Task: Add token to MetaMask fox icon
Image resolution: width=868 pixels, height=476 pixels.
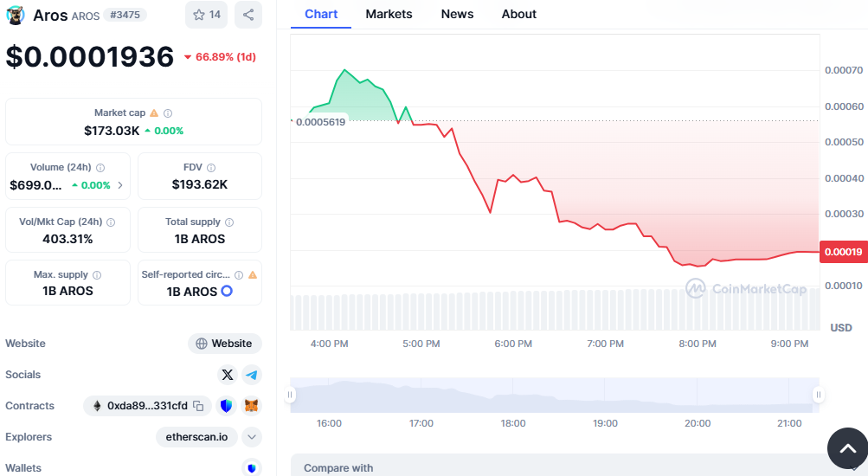Action: pyautogui.click(x=251, y=406)
